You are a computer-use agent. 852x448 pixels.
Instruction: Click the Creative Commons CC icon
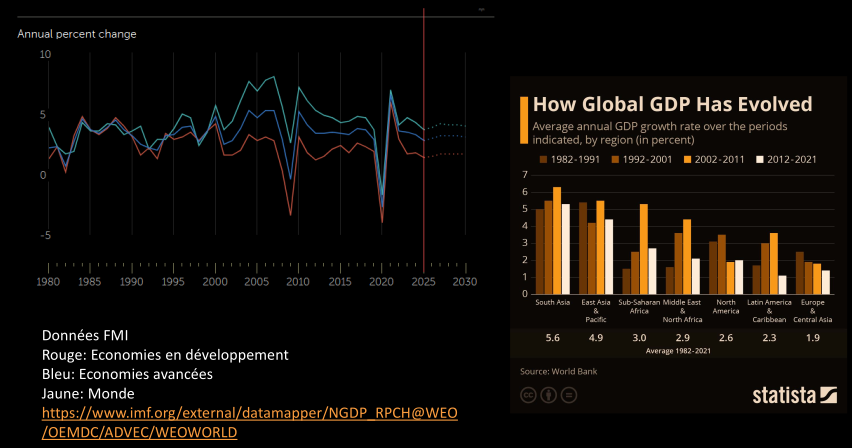[x=526, y=395]
